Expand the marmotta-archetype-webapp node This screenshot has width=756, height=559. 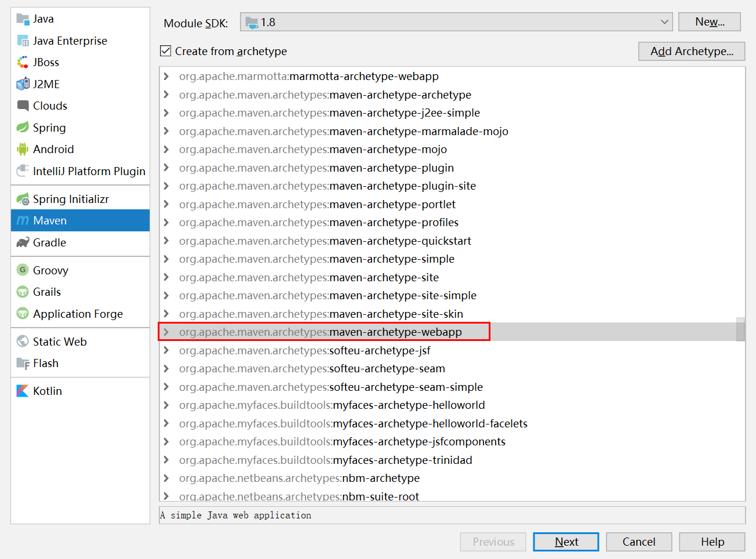tap(166, 76)
